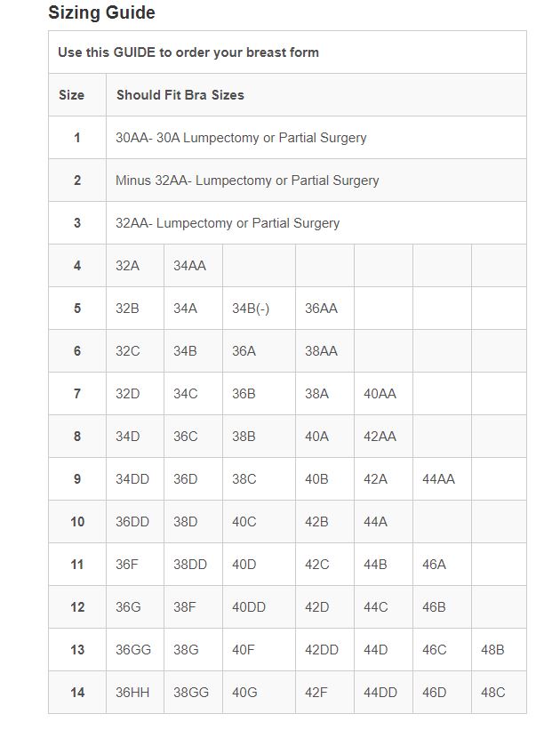The width and height of the screenshot is (560, 738).
Task: Click size number 10 row label
Action: [77, 522]
